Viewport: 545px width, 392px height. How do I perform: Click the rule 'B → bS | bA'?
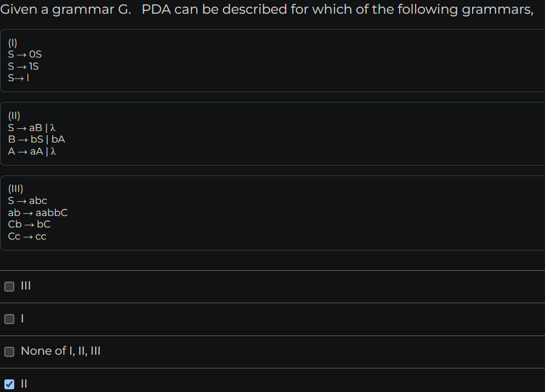click(x=37, y=139)
